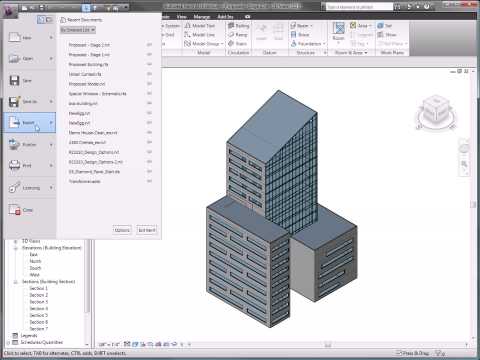Open recent file Proposed Building.rfa
This screenshot has width=480, height=360.
tap(88, 64)
